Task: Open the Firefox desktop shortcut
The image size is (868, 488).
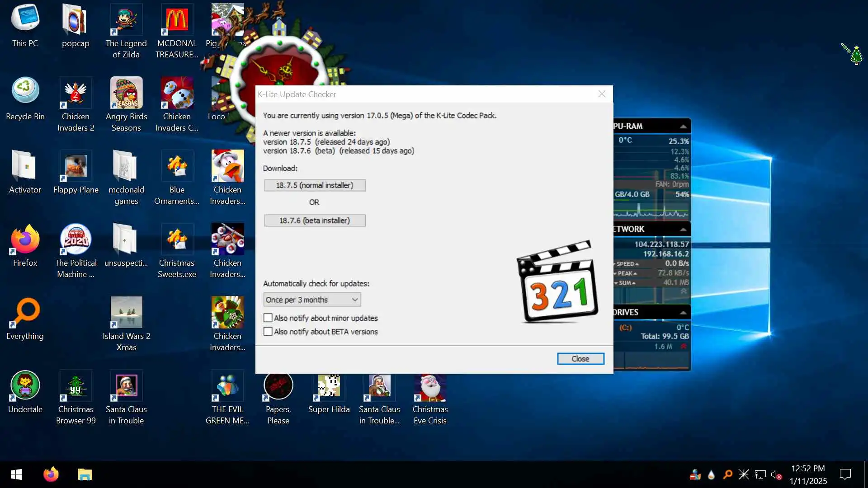Action: tap(25, 240)
